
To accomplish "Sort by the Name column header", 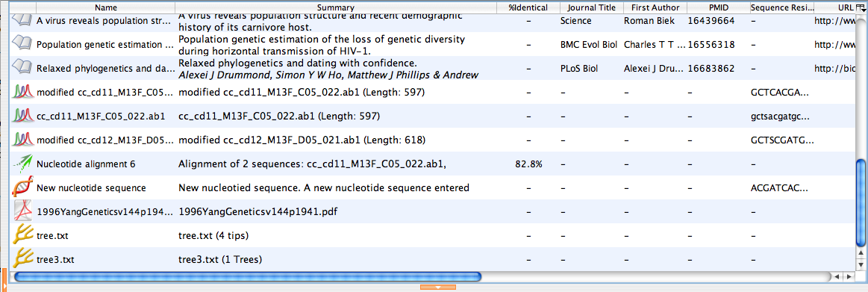I will click(106, 7).
